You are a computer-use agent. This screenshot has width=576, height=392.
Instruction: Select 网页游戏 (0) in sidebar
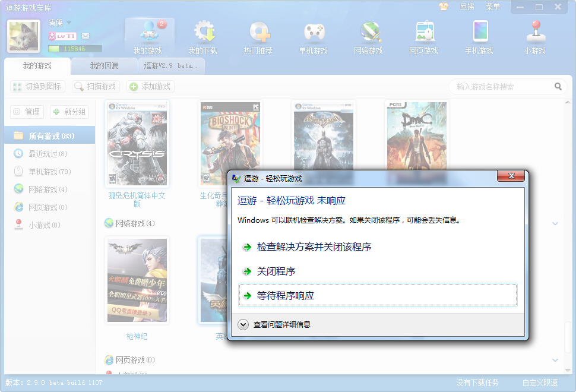[x=50, y=207]
